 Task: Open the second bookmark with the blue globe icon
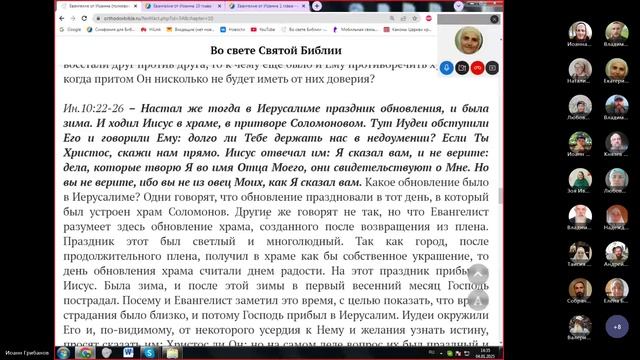point(111,29)
